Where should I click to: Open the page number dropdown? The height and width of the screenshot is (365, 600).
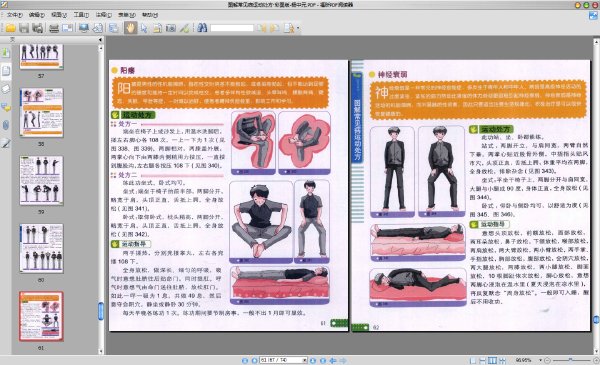305,360
